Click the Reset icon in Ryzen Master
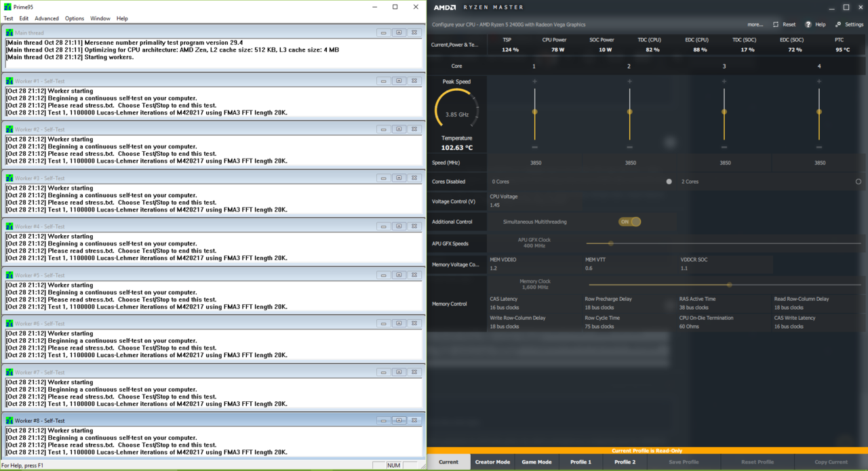The height and width of the screenshot is (471, 868). point(776,24)
